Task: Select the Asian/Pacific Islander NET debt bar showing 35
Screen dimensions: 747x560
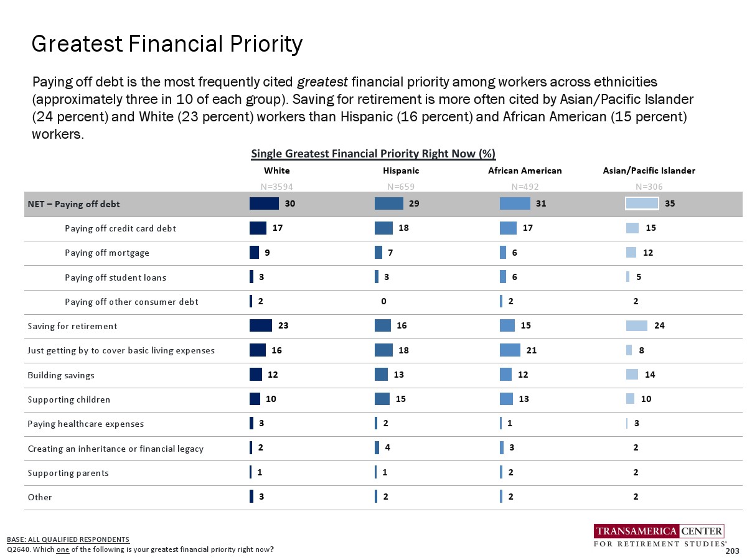Action: pyautogui.click(x=642, y=203)
